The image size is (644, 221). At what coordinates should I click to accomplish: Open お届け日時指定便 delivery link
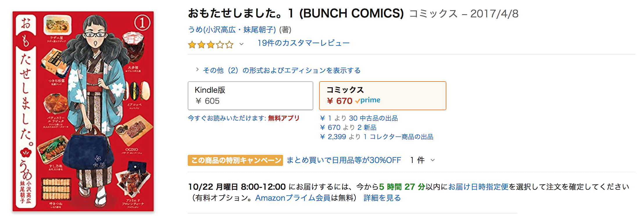point(478,187)
